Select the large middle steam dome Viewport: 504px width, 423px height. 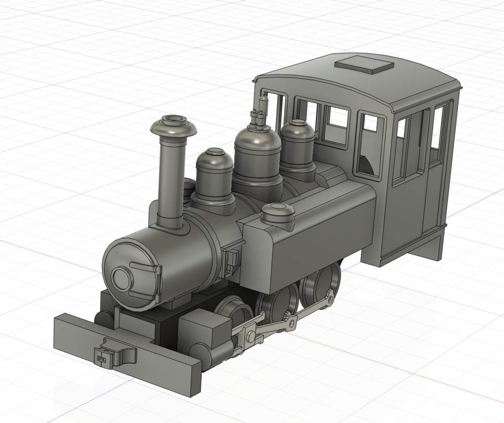click(x=258, y=161)
